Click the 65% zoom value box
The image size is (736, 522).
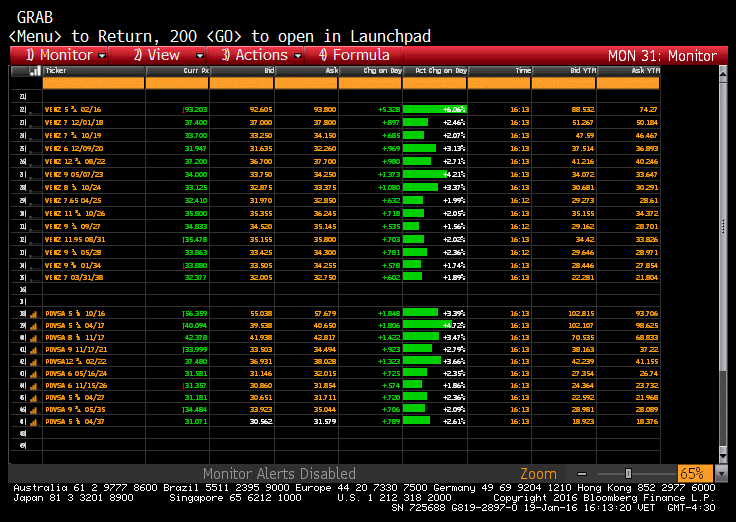point(695,474)
